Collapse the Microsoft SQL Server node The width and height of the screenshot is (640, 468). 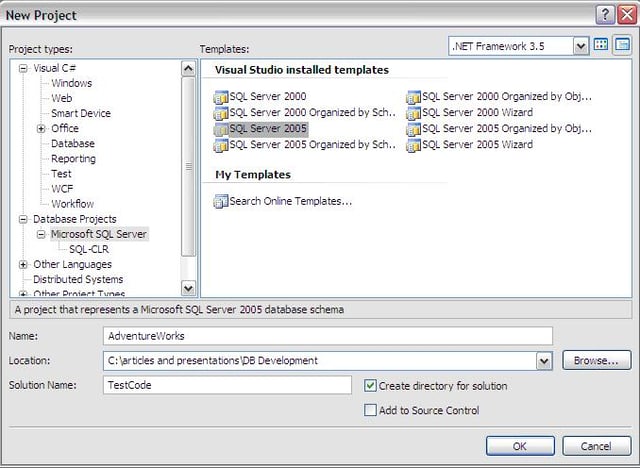click(x=41, y=234)
